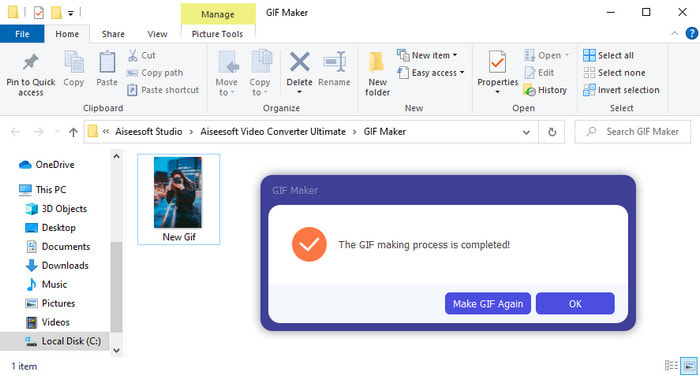Click the Delete X icon
The image size is (700, 376).
point(300,62)
